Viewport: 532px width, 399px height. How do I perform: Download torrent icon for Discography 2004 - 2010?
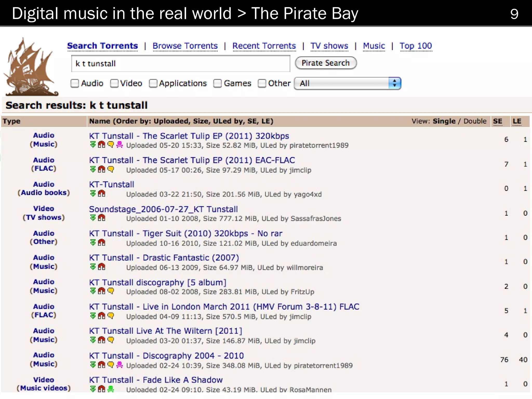[93, 365]
